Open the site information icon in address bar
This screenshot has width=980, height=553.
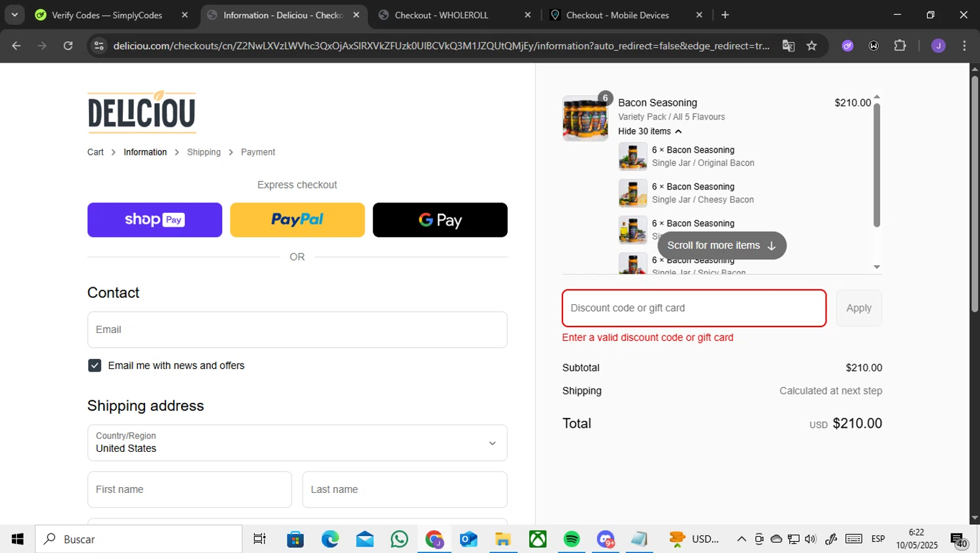click(x=99, y=46)
